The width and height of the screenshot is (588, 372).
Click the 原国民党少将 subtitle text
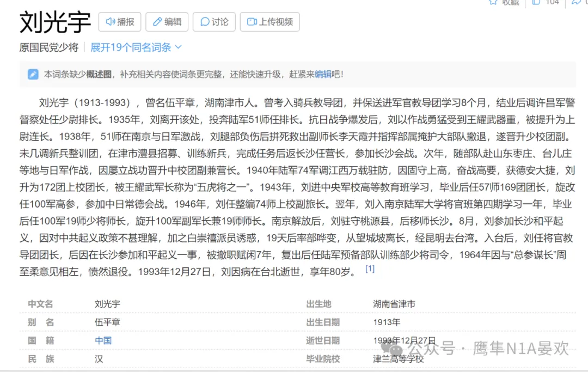pyautogui.click(x=49, y=47)
